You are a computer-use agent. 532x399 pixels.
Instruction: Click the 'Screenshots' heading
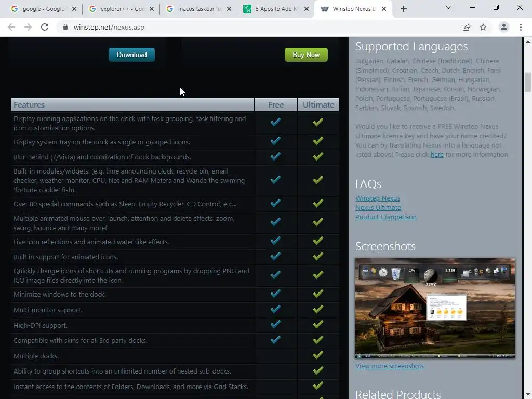tap(385, 246)
